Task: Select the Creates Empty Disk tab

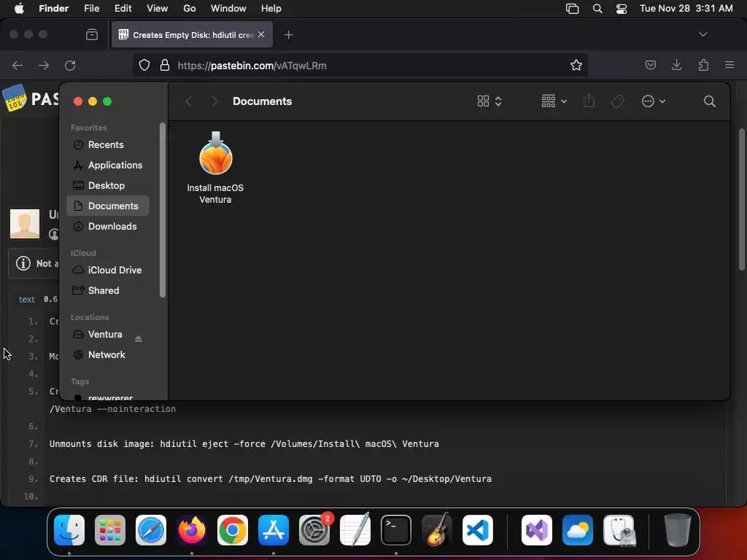Action: pyautogui.click(x=192, y=35)
